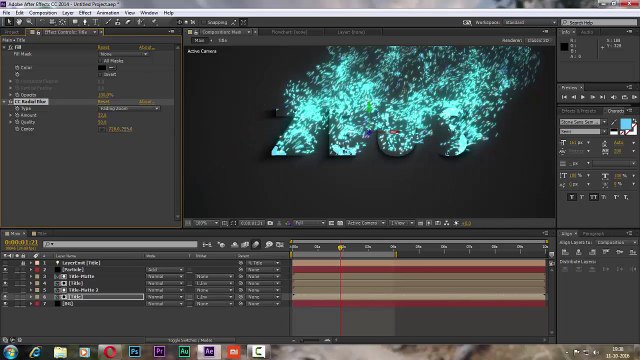Toggle the CC Radial Blur fx switch
640x360 pixels.
tap(11, 102)
